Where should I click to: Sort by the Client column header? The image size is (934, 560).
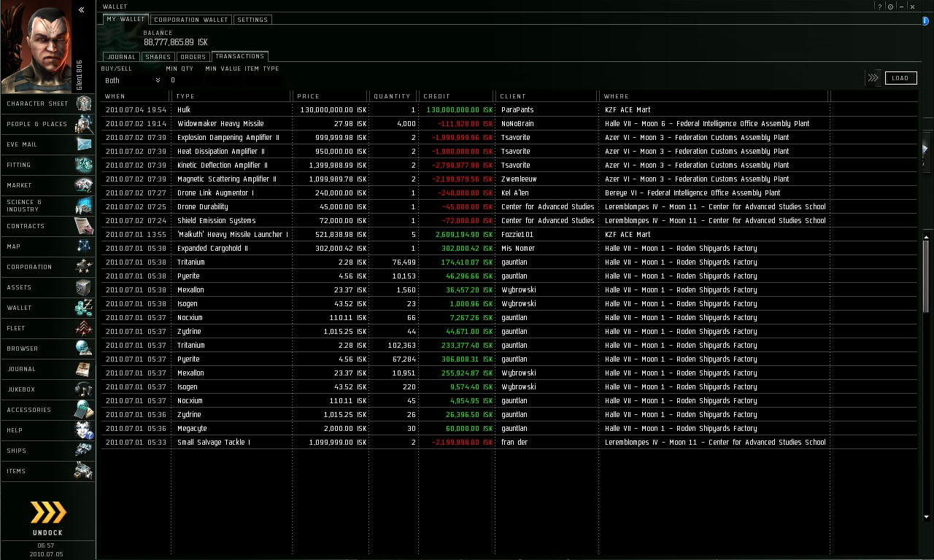[547, 96]
